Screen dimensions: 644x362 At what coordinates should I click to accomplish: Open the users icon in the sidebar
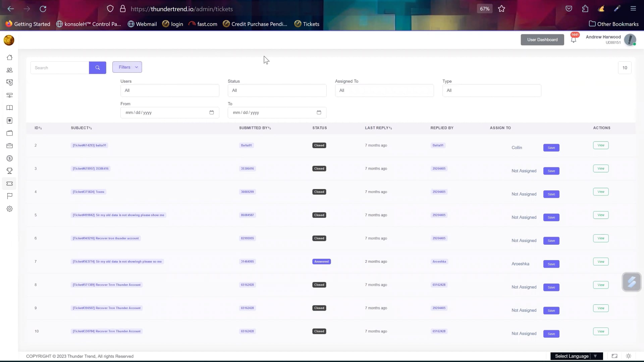point(9,70)
